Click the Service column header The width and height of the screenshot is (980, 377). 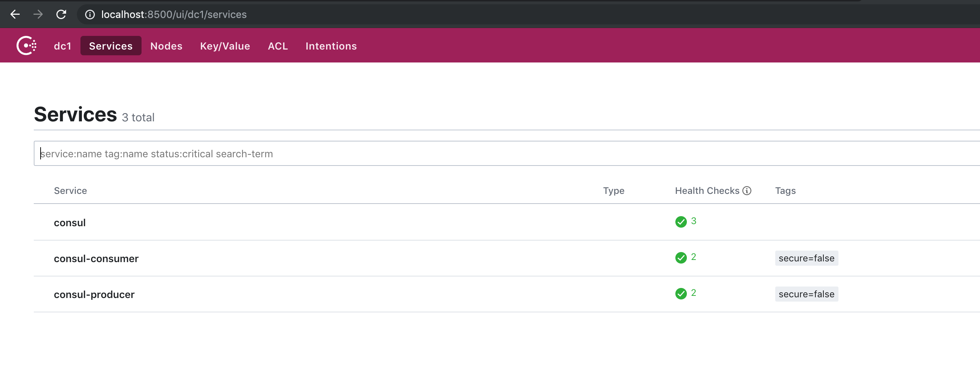coord(70,191)
